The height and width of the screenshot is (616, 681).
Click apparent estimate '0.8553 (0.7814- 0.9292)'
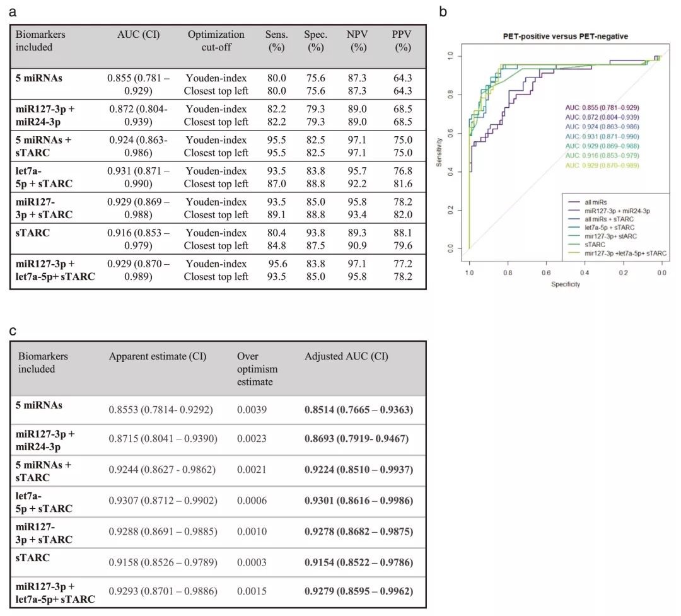tap(161, 410)
